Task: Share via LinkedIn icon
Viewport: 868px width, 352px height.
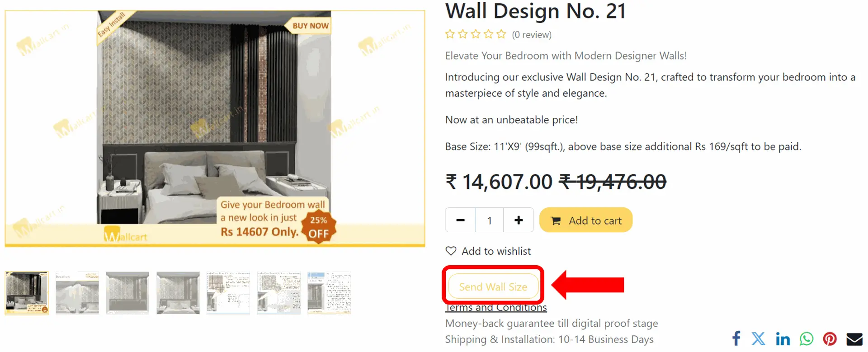Action: [783, 338]
